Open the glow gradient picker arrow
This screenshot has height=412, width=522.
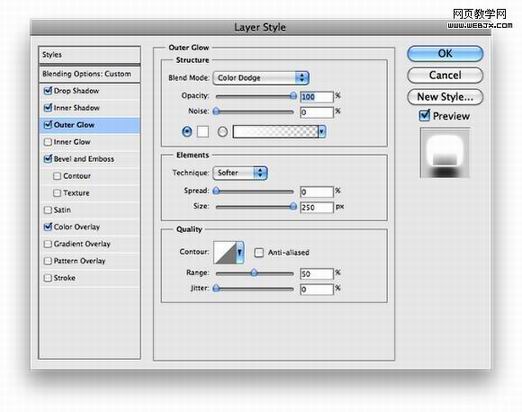pyautogui.click(x=322, y=132)
